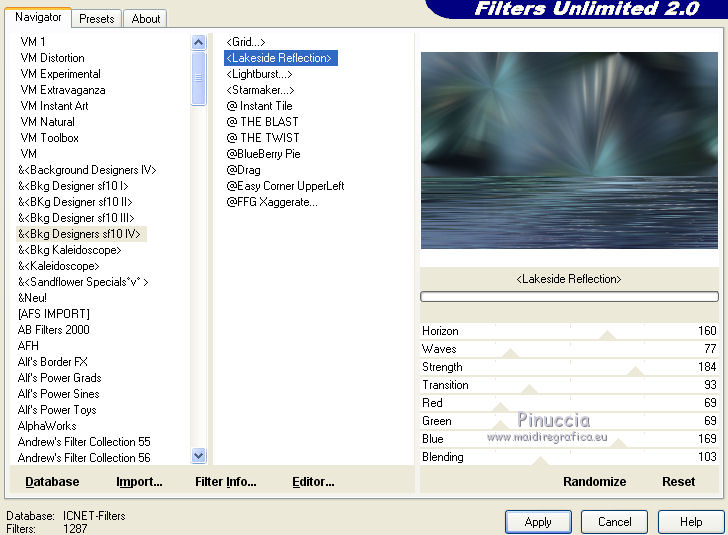Open the Database button
The image size is (728, 535).
tap(52, 482)
